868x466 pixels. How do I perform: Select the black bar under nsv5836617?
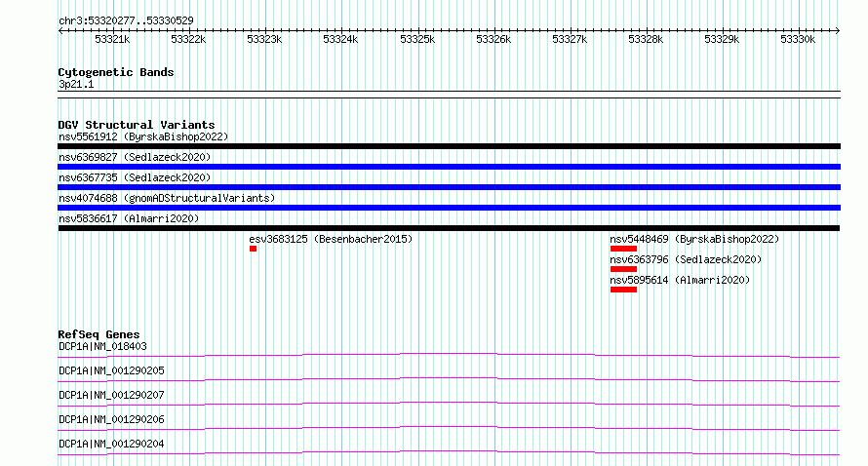(x=449, y=228)
